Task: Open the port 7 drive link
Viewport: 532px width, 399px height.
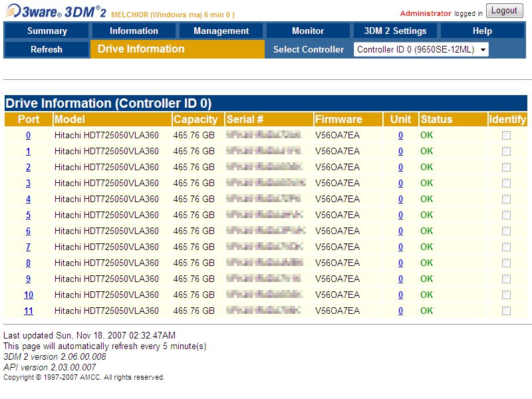Action: pyautogui.click(x=28, y=247)
